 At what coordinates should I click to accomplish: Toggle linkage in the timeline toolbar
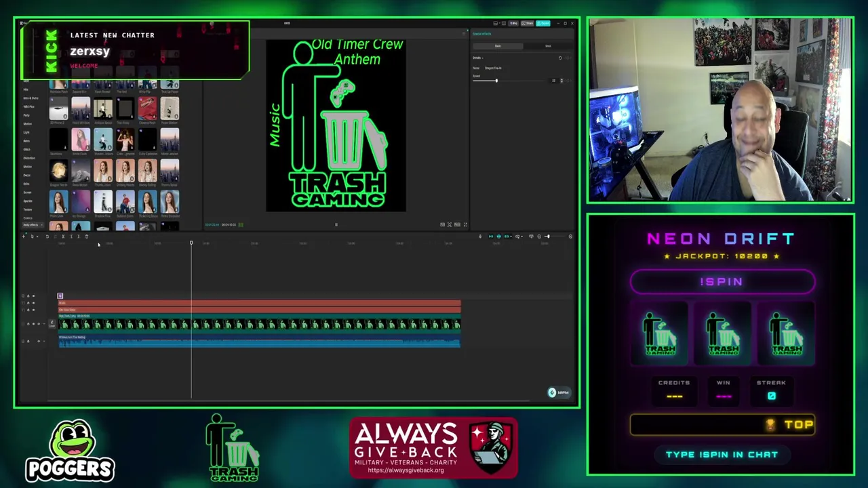(507, 237)
